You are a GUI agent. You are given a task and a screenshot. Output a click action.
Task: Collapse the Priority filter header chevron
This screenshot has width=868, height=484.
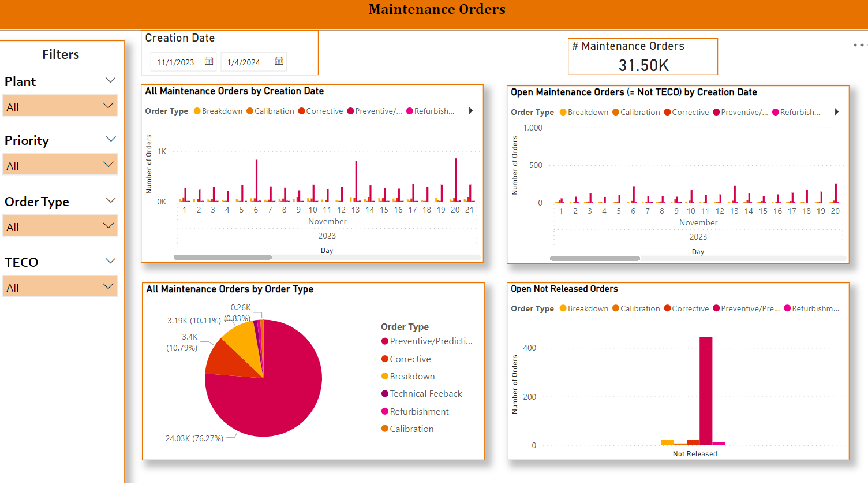click(111, 139)
